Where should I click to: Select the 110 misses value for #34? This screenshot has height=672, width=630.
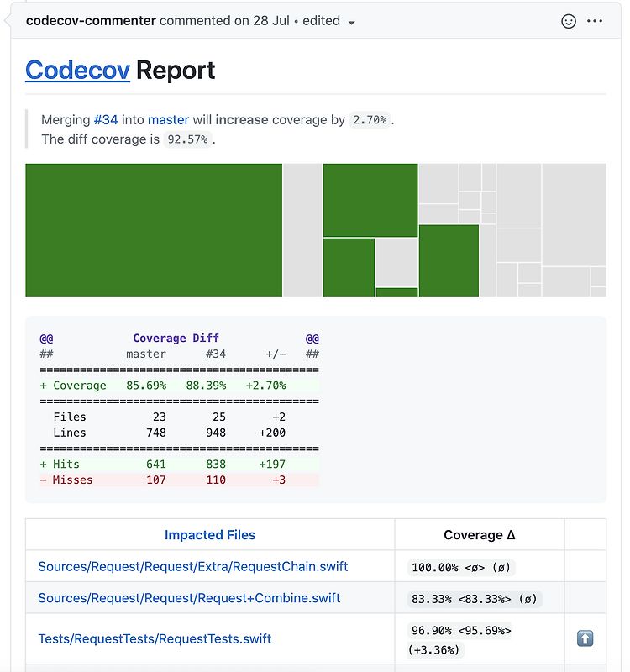[x=216, y=480]
